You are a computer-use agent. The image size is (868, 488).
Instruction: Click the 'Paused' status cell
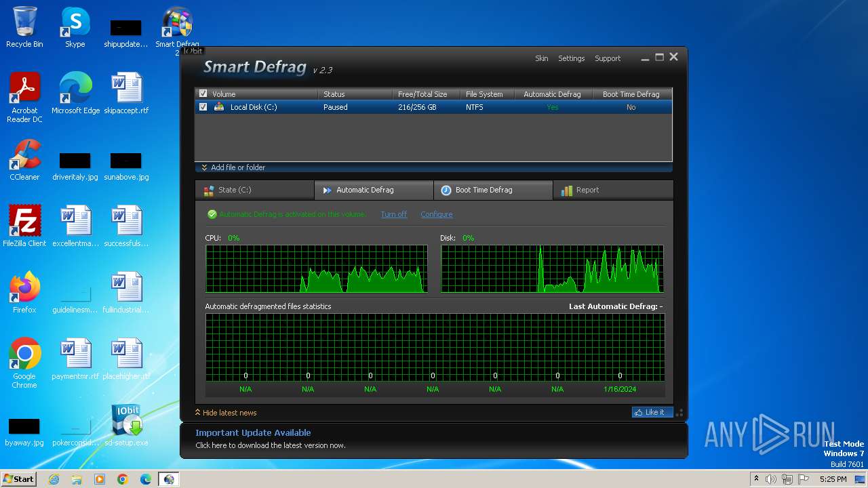[336, 107]
